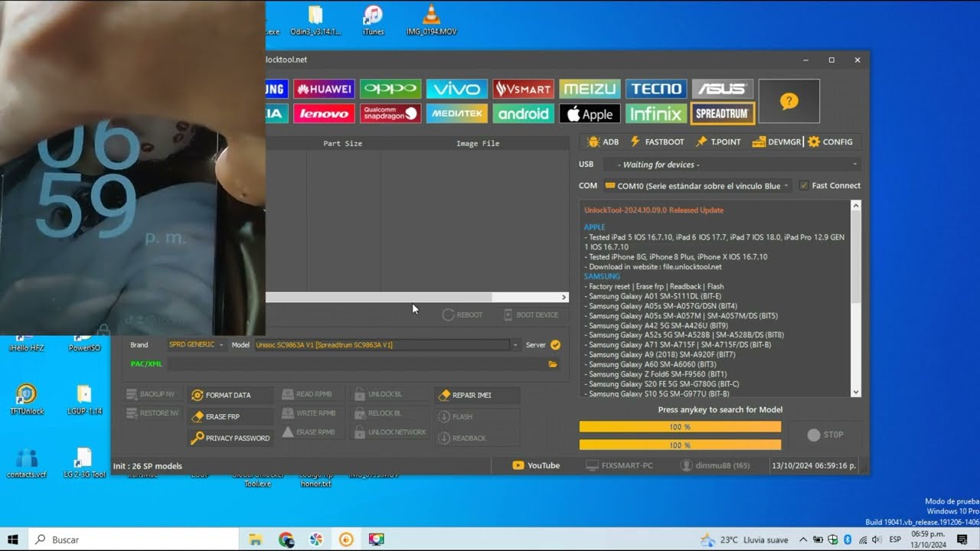Click the upper 100 % progress bar
980x551 pixels.
(x=680, y=427)
